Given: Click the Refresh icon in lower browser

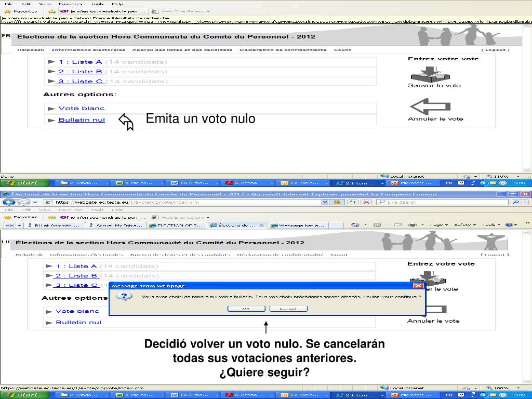Looking at the screenshot, I should point(353,202).
